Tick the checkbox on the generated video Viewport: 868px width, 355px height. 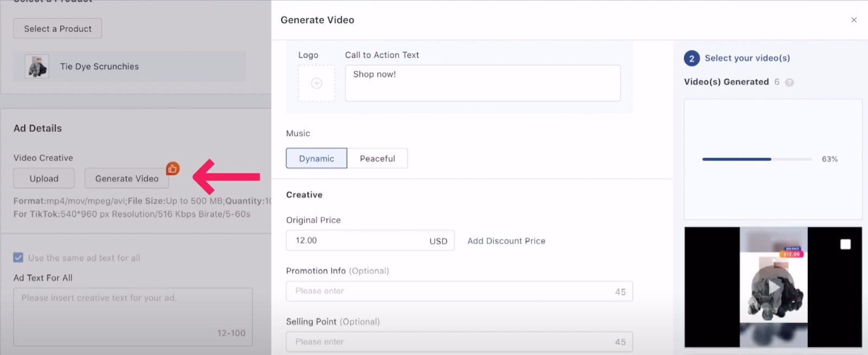click(845, 244)
